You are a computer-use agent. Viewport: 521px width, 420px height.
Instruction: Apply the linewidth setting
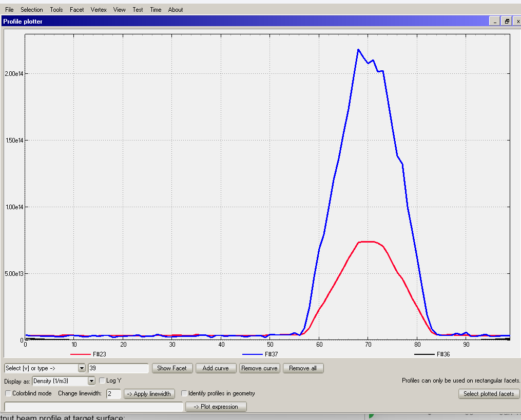pyautogui.click(x=149, y=394)
